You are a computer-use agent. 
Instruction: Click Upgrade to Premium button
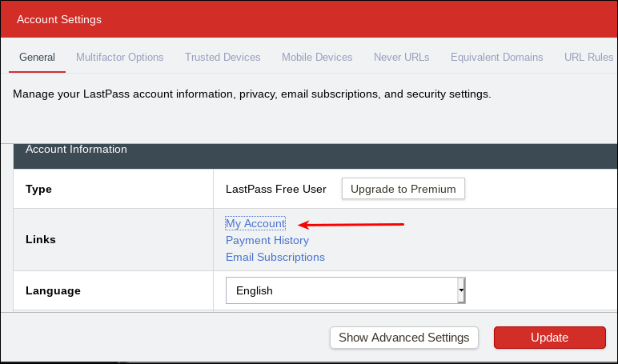point(403,189)
